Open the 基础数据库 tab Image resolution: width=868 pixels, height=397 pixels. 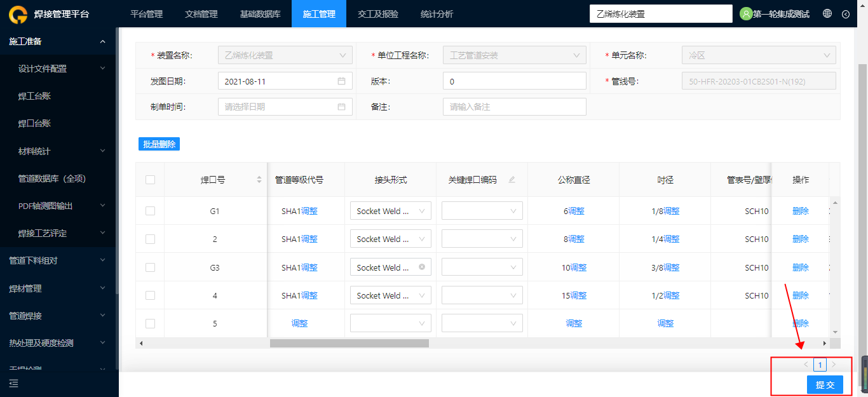click(x=261, y=14)
